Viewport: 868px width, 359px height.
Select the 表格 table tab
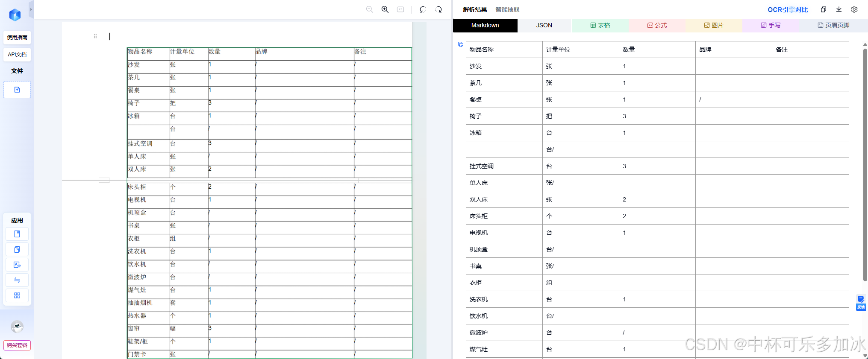click(x=600, y=25)
